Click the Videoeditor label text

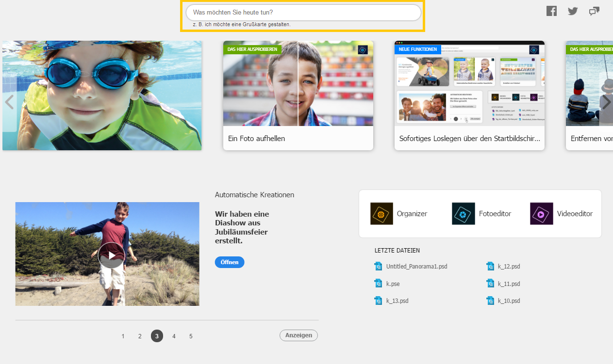[575, 214]
